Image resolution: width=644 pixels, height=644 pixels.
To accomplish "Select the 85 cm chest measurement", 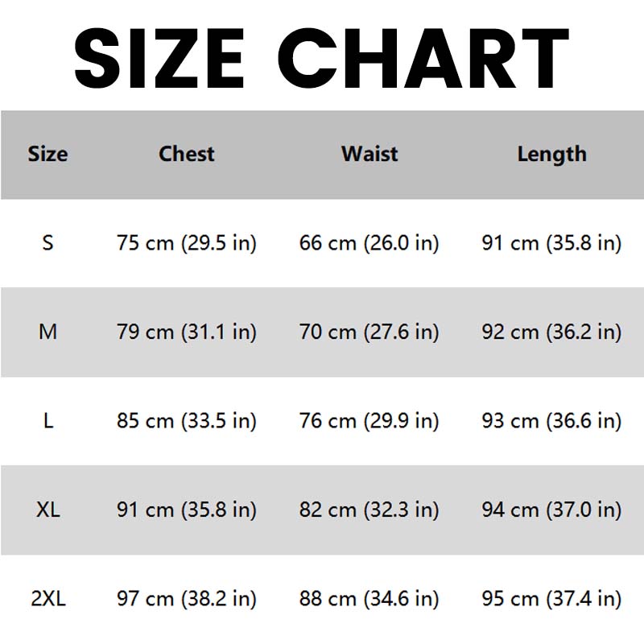I will (187, 420).
